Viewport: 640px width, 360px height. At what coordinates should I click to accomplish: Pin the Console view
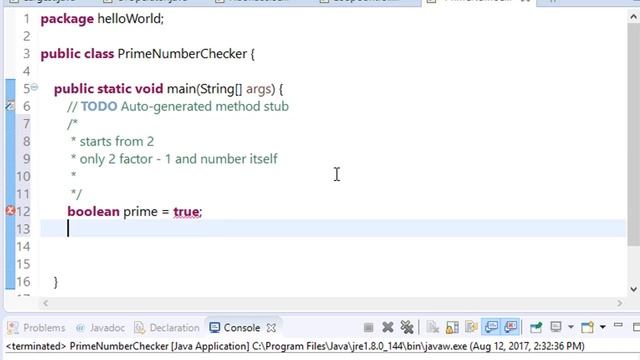point(536,327)
